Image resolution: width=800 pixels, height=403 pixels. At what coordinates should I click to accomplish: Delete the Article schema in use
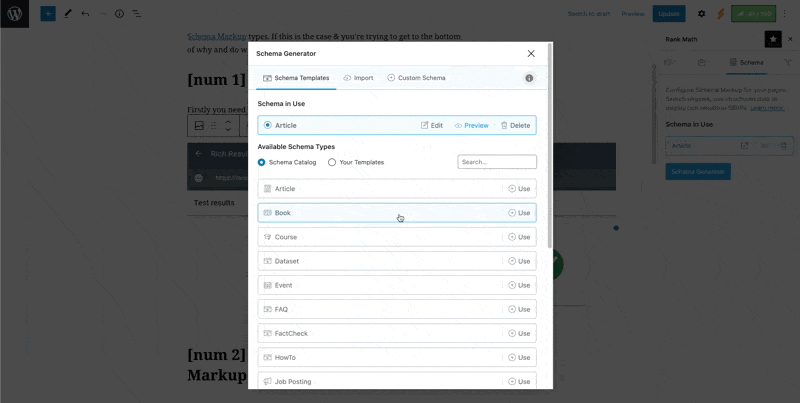[x=515, y=125]
